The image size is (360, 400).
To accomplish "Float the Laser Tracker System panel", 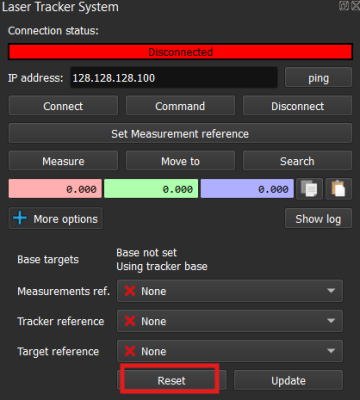I will [343, 6].
